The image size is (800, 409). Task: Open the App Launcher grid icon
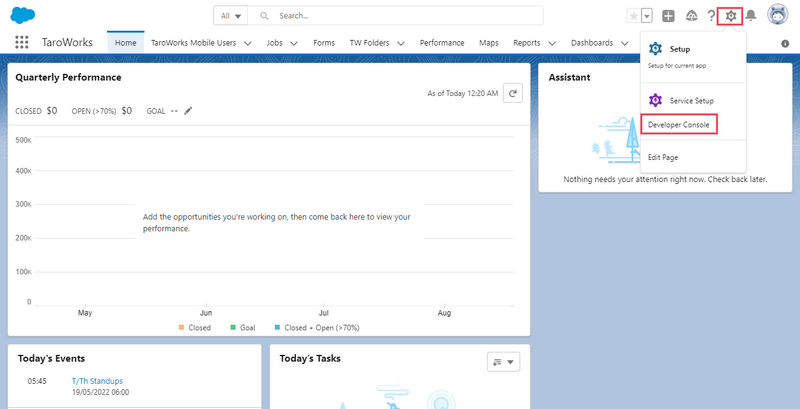pyautogui.click(x=22, y=43)
